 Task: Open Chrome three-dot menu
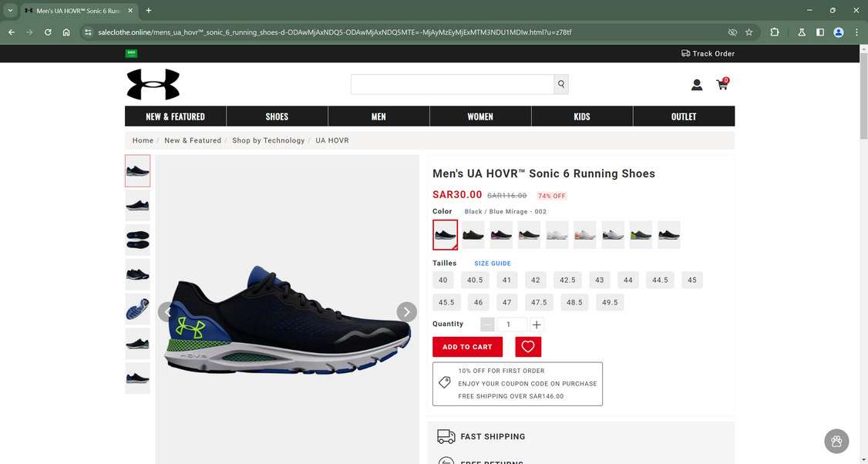coord(856,32)
